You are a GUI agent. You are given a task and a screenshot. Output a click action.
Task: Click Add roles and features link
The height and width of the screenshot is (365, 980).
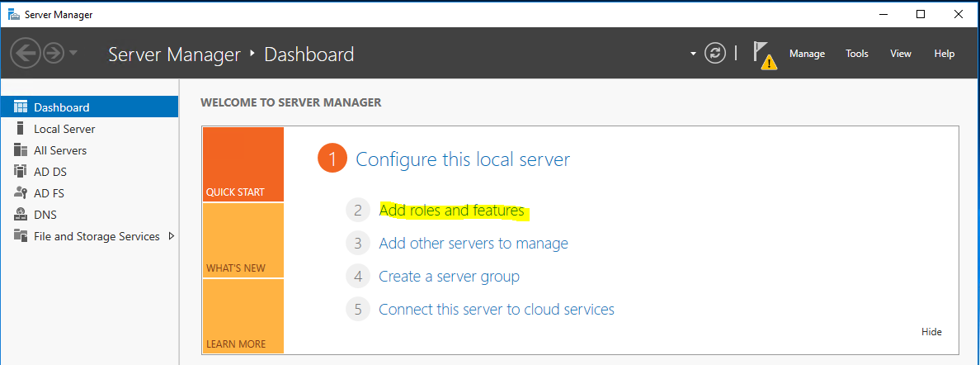(452, 211)
